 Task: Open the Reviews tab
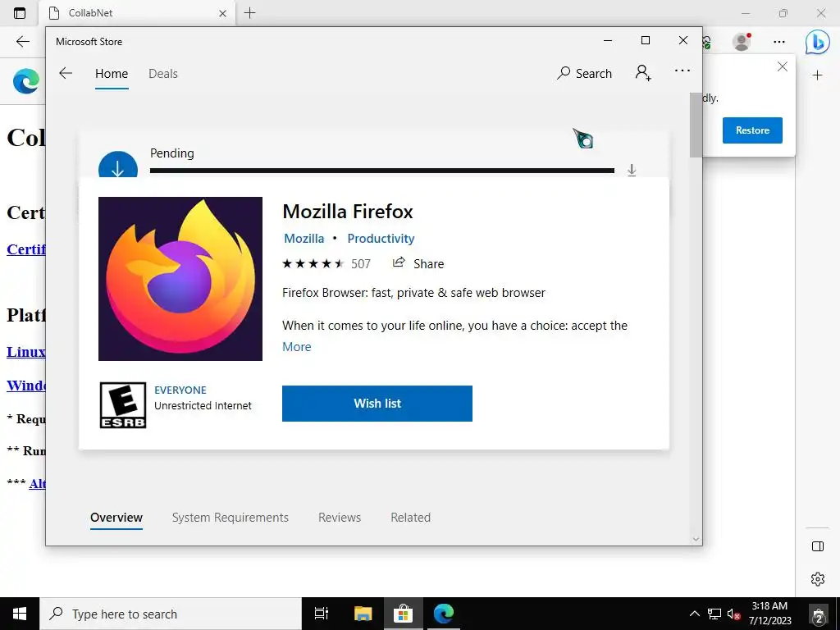(340, 518)
